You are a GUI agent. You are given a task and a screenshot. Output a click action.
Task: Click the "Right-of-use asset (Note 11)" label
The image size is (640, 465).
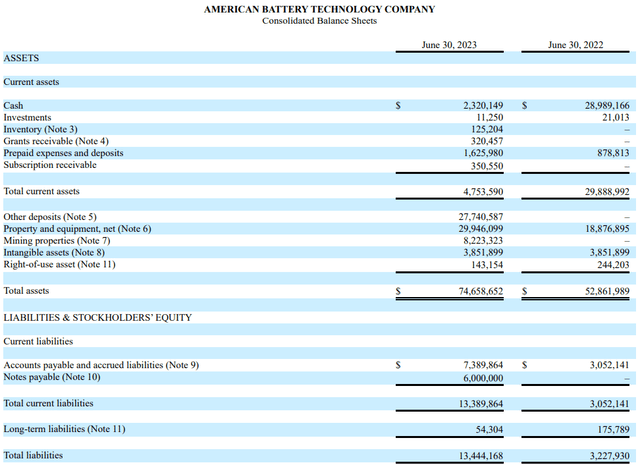click(x=59, y=264)
